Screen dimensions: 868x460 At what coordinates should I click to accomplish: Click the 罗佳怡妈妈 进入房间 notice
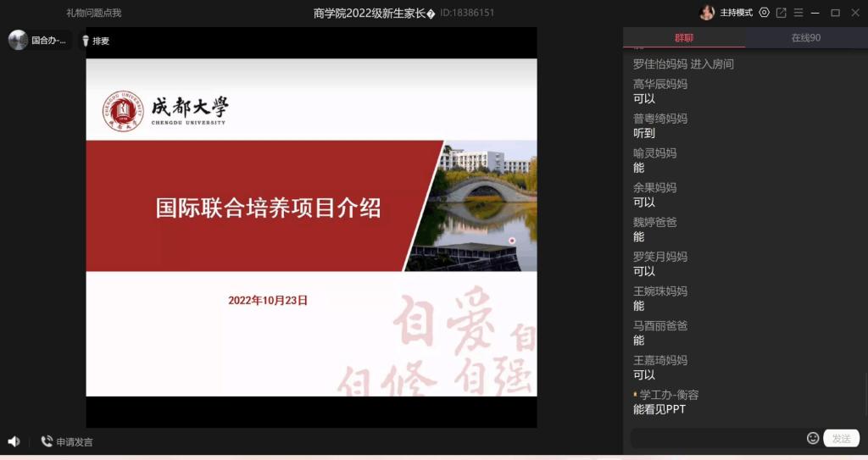click(x=684, y=64)
